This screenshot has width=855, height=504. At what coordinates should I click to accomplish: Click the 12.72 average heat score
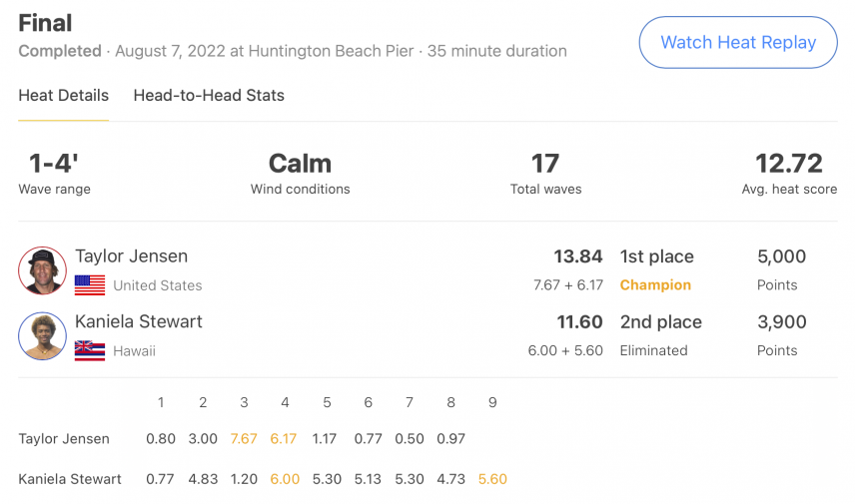[x=788, y=164]
